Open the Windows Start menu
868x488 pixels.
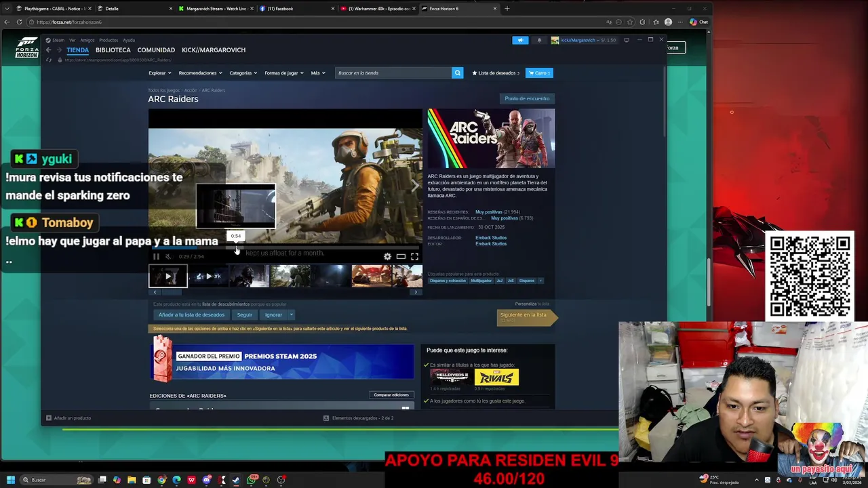[11, 480]
